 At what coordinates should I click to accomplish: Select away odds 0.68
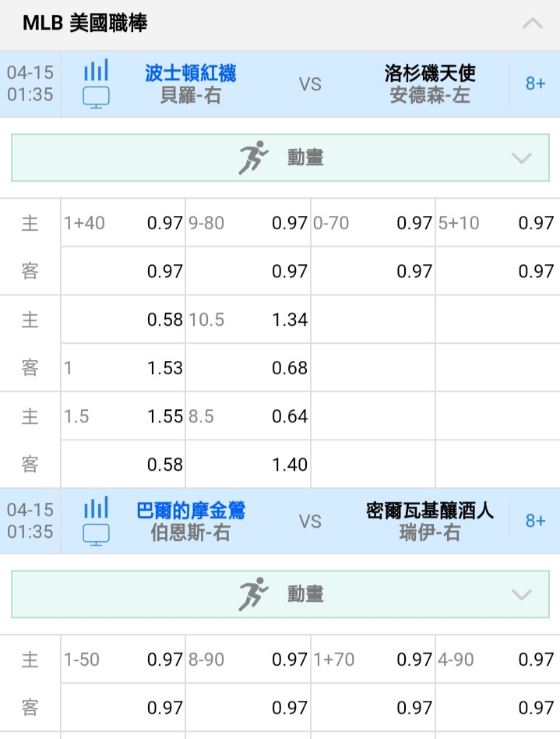(x=248, y=368)
